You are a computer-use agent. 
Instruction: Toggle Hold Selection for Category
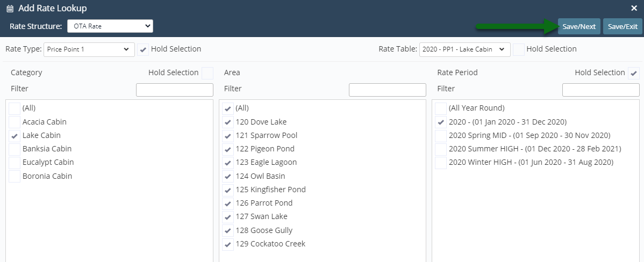(207, 73)
